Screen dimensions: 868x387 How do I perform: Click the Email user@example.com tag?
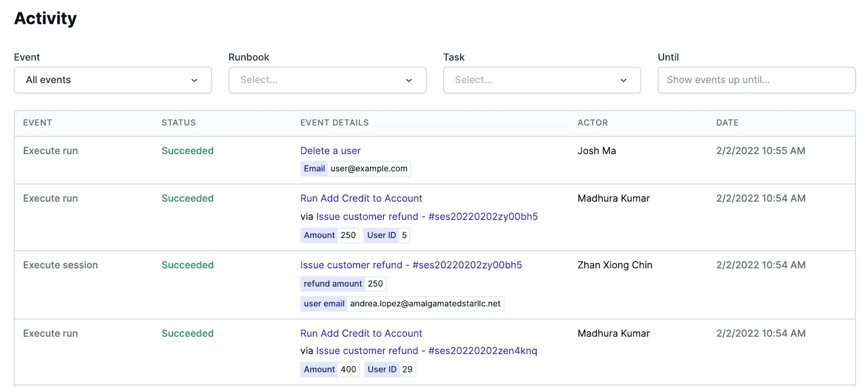[355, 169]
